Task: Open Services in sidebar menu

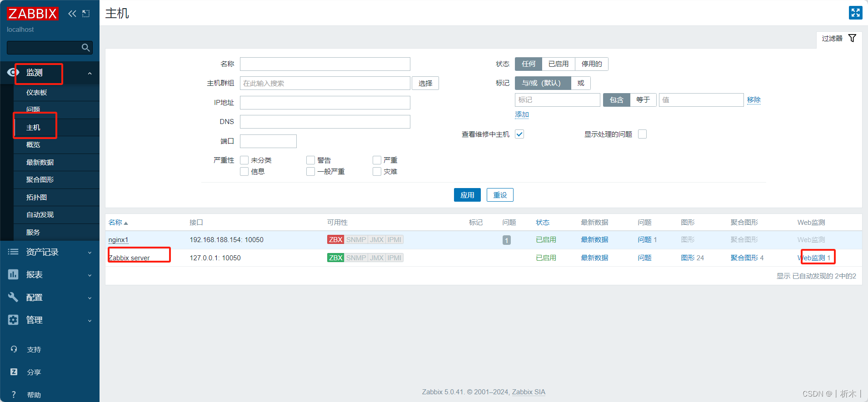Action: click(x=33, y=233)
